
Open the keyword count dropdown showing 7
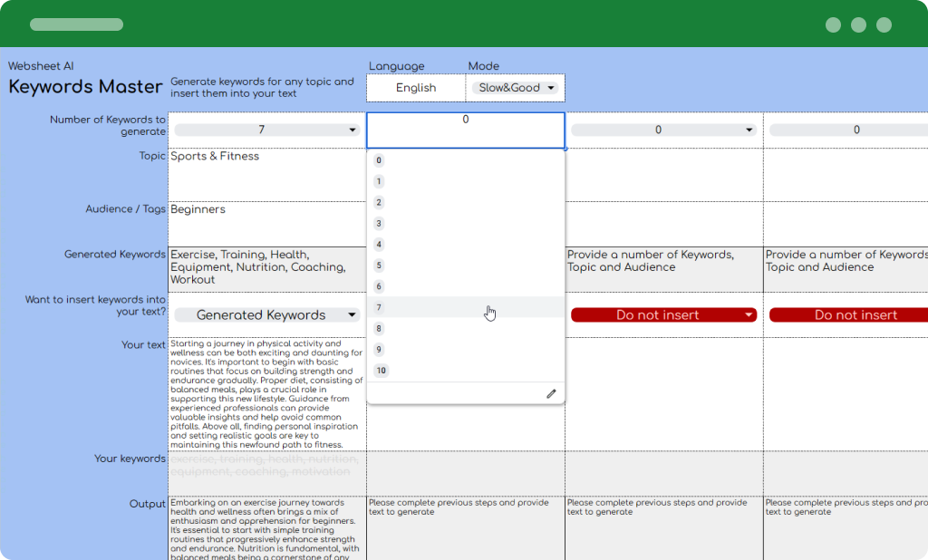(266, 129)
